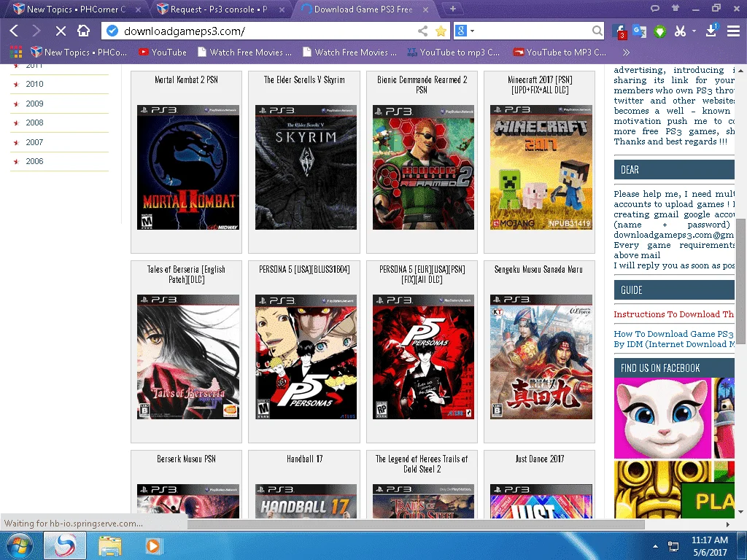Close the Request Ps3 console tab
The image size is (747, 560).
coord(282,9)
